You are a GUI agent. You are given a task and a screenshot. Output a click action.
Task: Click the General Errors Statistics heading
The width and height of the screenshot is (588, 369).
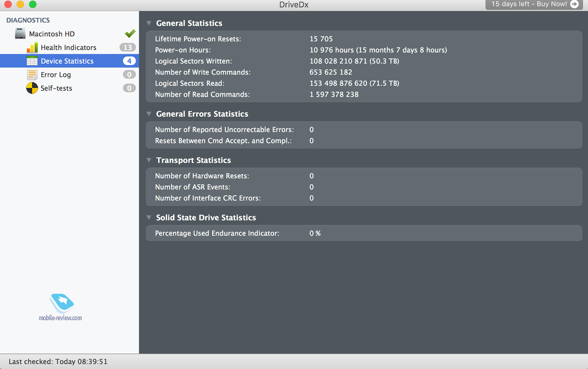click(202, 114)
